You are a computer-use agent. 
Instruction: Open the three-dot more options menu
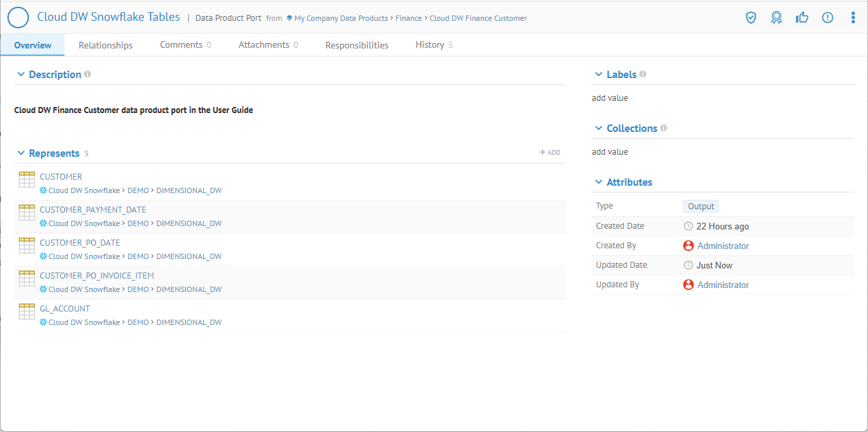(x=853, y=18)
